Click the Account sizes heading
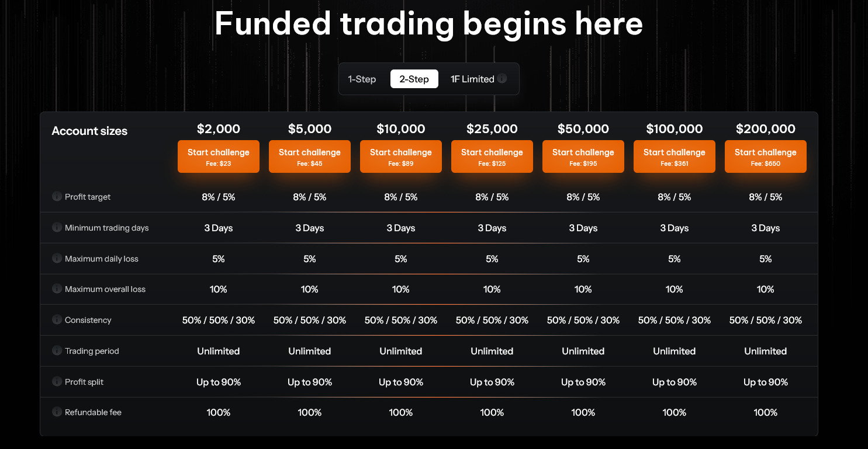The width and height of the screenshot is (868, 449). 89,131
